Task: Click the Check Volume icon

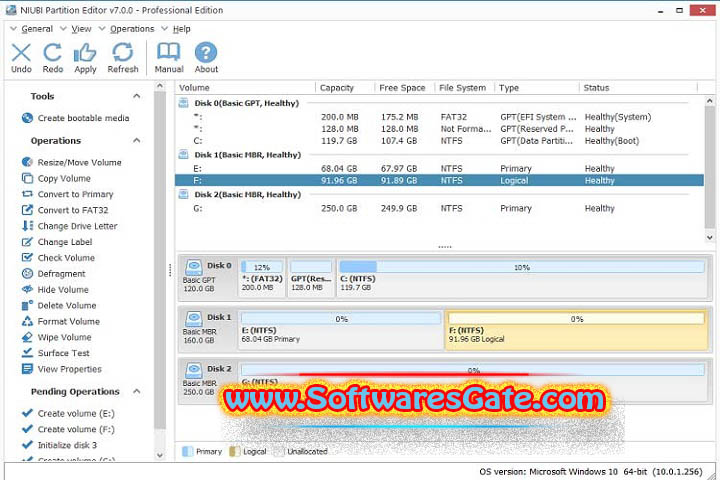Action: 27,258
